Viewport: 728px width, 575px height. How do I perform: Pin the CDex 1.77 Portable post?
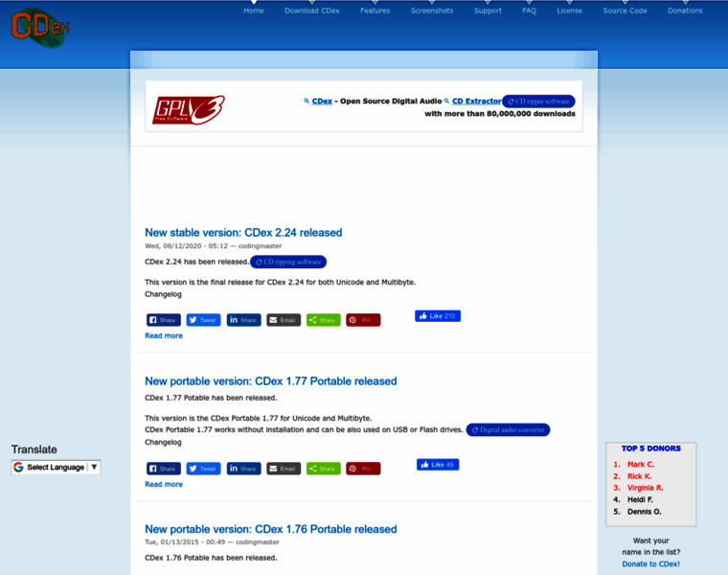click(364, 469)
